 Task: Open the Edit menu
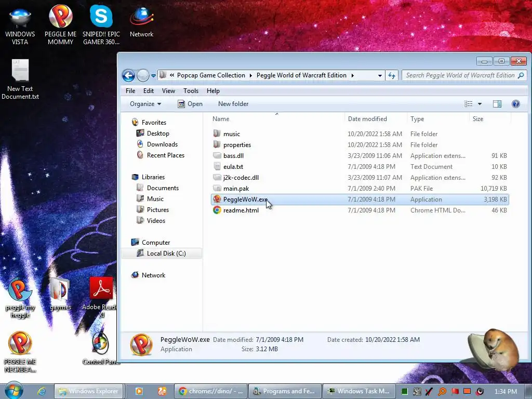coord(148,91)
